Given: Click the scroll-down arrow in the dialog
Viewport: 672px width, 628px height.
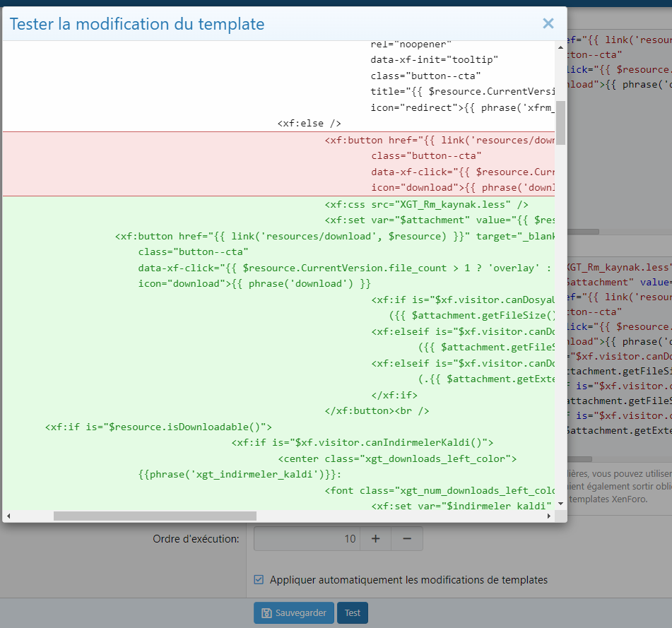Looking at the screenshot, I should click(560, 504).
